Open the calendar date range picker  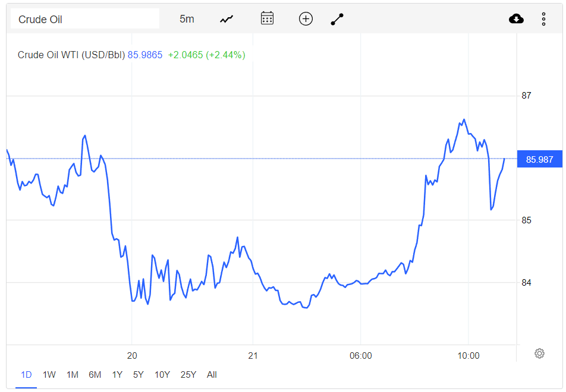pos(267,18)
